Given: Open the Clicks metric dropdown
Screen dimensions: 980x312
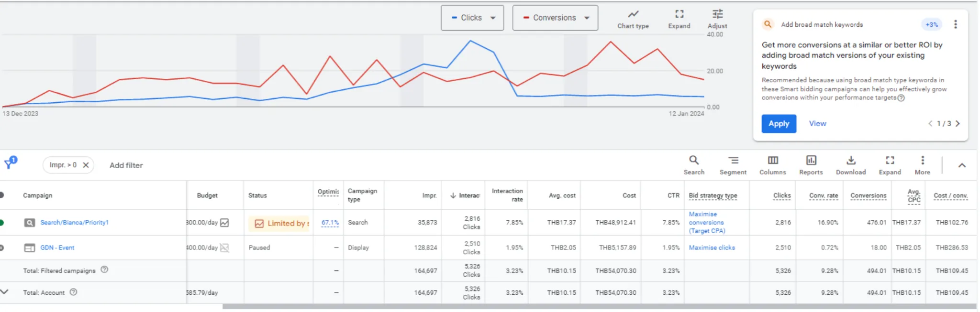Looking at the screenshot, I should [472, 18].
